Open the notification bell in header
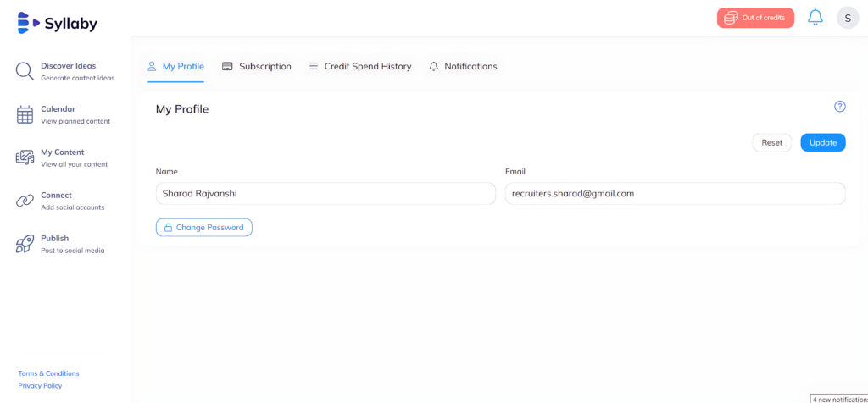 pos(815,18)
